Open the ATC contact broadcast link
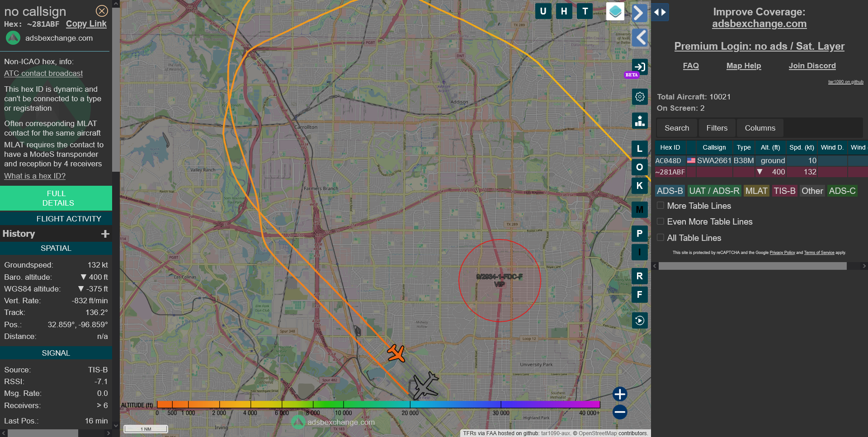868x437 pixels. click(43, 73)
